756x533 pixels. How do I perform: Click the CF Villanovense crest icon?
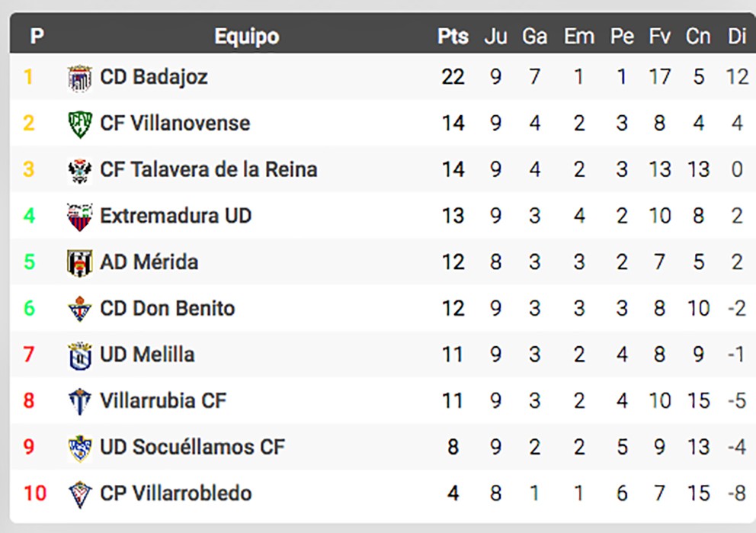point(79,124)
